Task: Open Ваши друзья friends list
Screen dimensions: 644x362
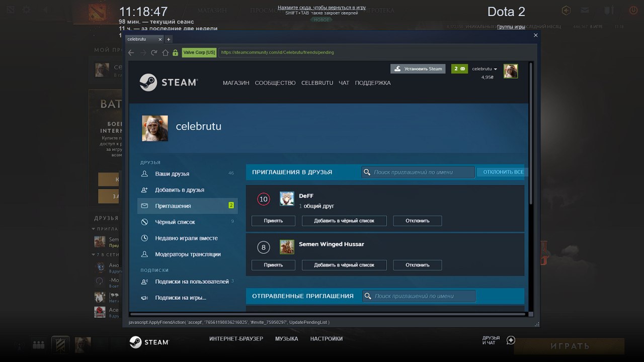Action: point(187,173)
